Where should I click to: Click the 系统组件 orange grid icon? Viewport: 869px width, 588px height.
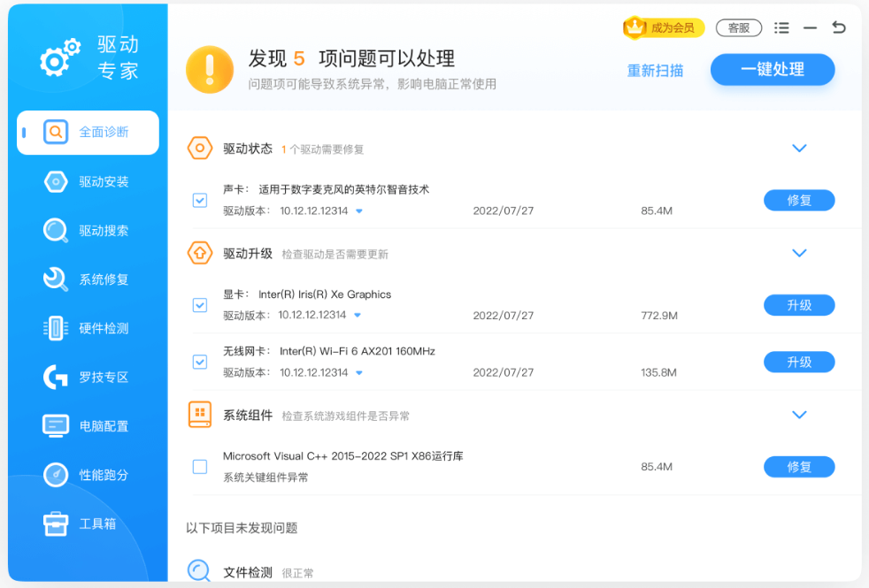click(200, 415)
